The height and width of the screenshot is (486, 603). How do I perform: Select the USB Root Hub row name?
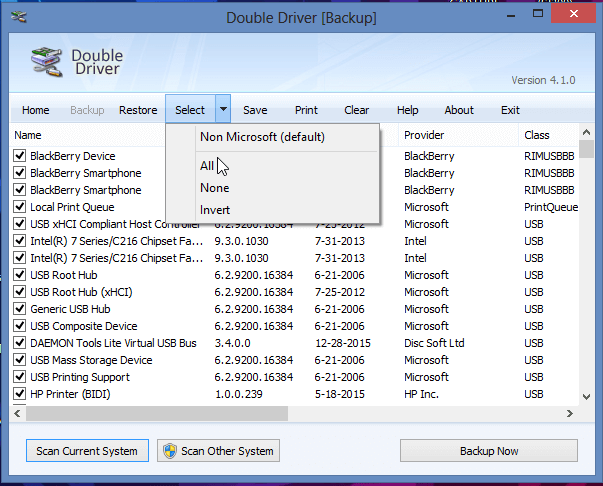[64, 275]
